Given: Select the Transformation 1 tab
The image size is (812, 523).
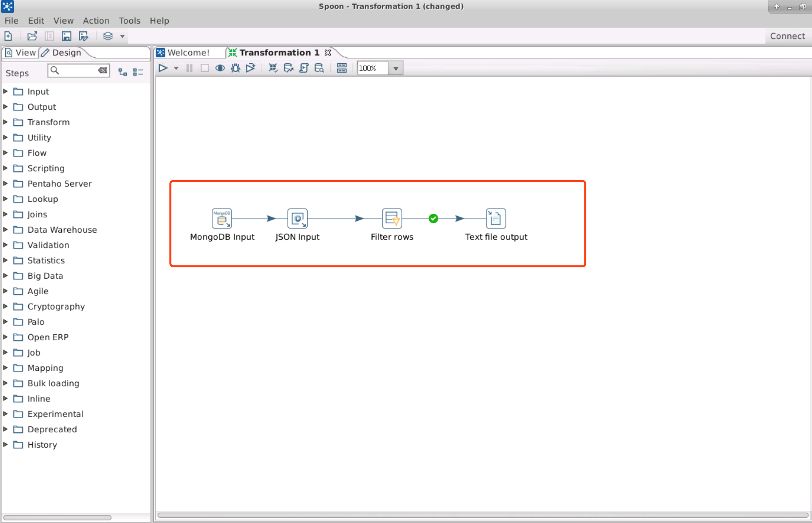Looking at the screenshot, I should tap(274, 52).
